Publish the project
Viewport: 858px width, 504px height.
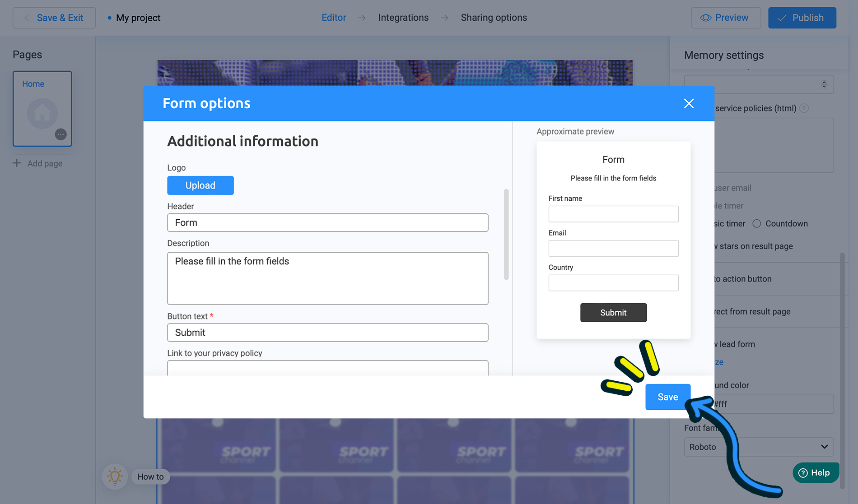[x=802, y=18]
